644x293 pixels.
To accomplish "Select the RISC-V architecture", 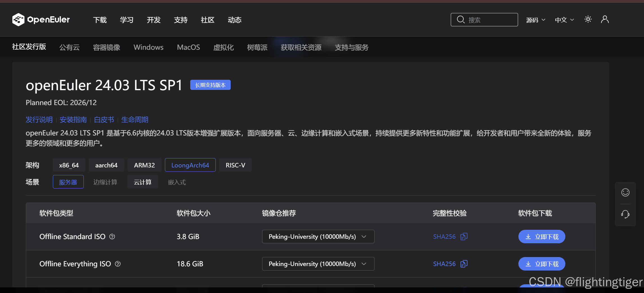I will pos(235,165).
